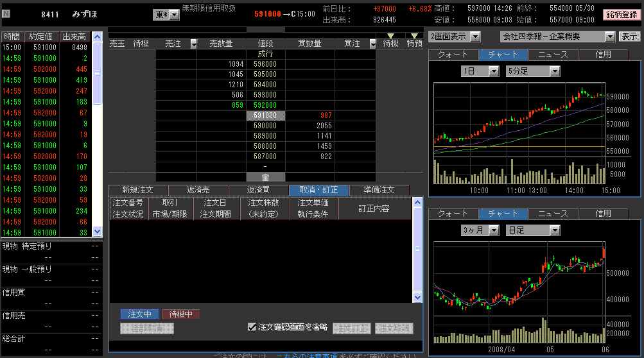The height and width of the screenshot is (358, 644).
Task: Click price 596000 in the order book
Action: tap(265, 64)
